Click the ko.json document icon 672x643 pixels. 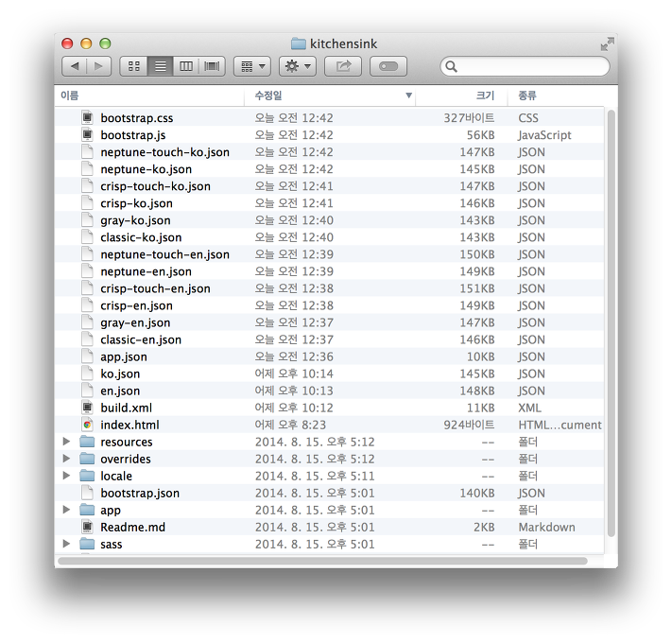click(88, 374)
